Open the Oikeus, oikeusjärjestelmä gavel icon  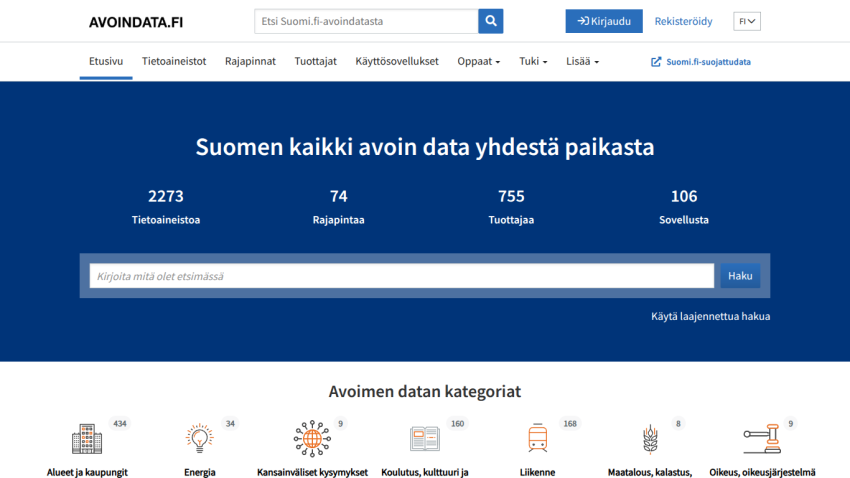[x=762, y=438]
